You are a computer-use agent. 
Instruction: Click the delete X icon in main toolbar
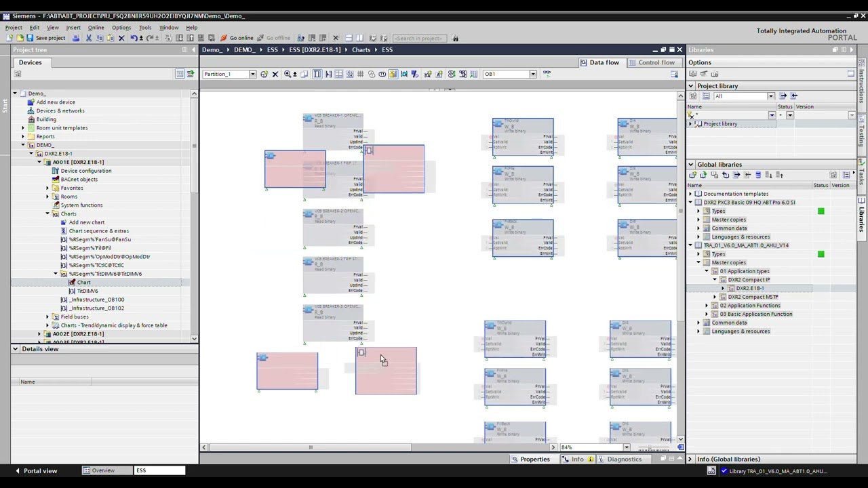point(121,38)
